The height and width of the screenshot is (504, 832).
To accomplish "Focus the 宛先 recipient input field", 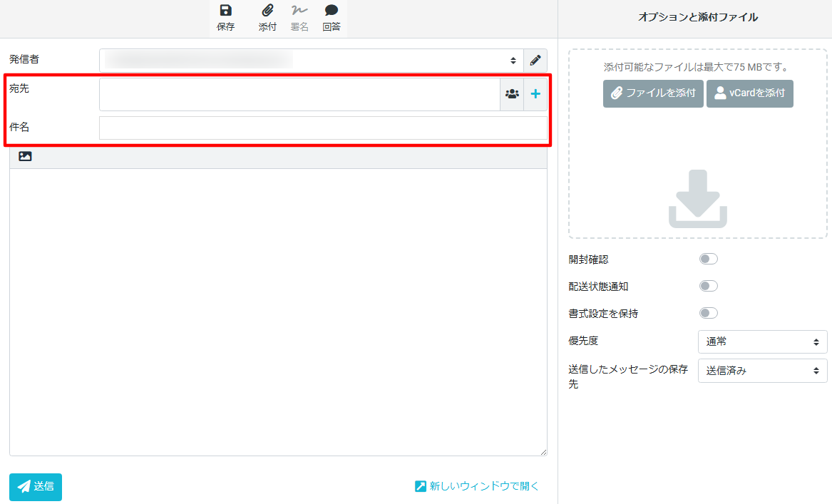I will pos(300,94).
